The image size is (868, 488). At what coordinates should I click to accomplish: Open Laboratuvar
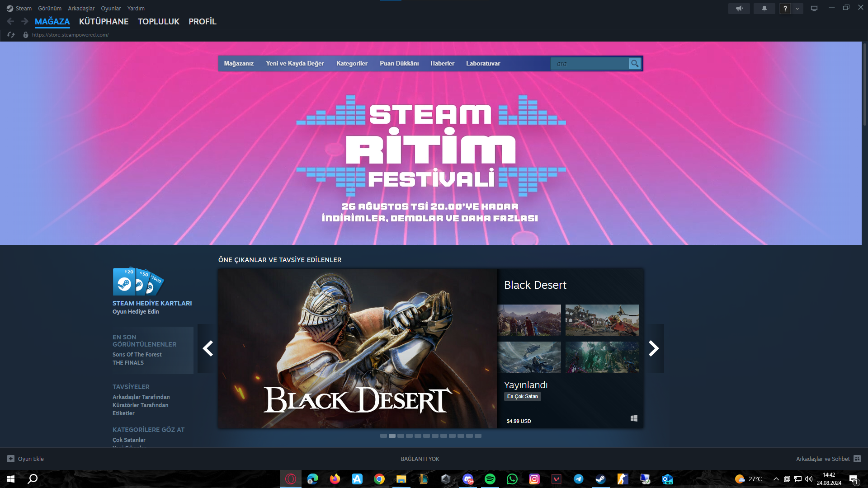coord(483,64)
